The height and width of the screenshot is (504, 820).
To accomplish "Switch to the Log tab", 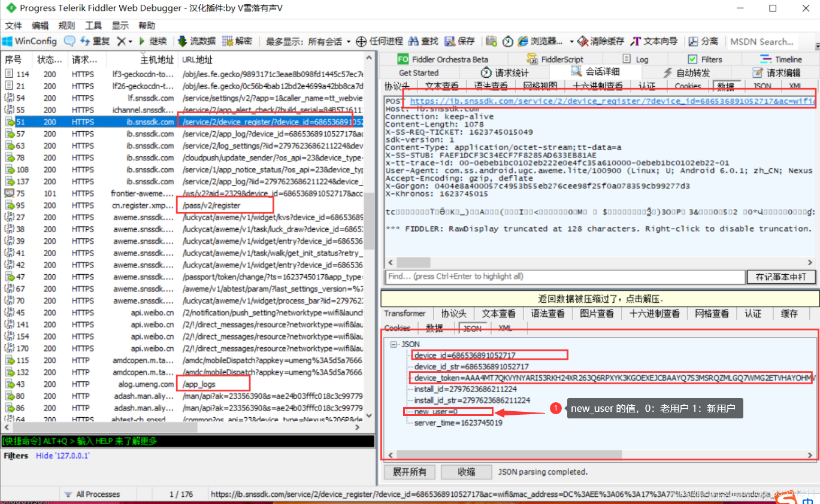I will click(635, 59).
